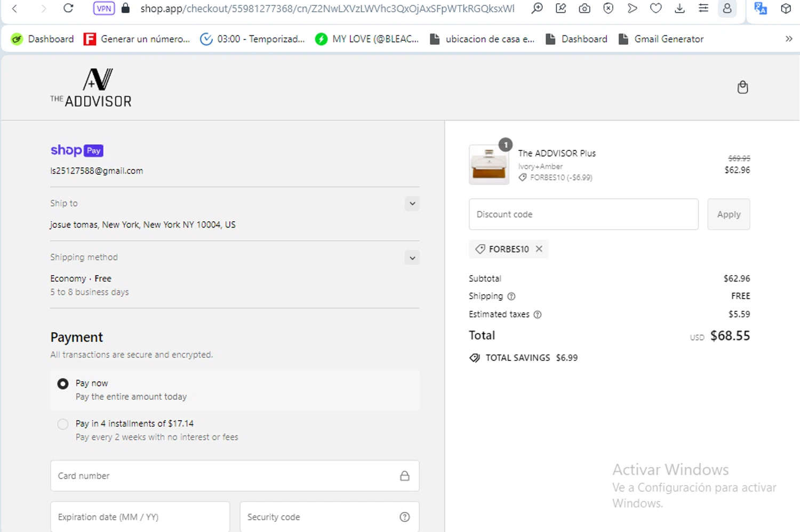Click the Economy · Free shipping text
800x532 pixels.
(x=81, y=279)
